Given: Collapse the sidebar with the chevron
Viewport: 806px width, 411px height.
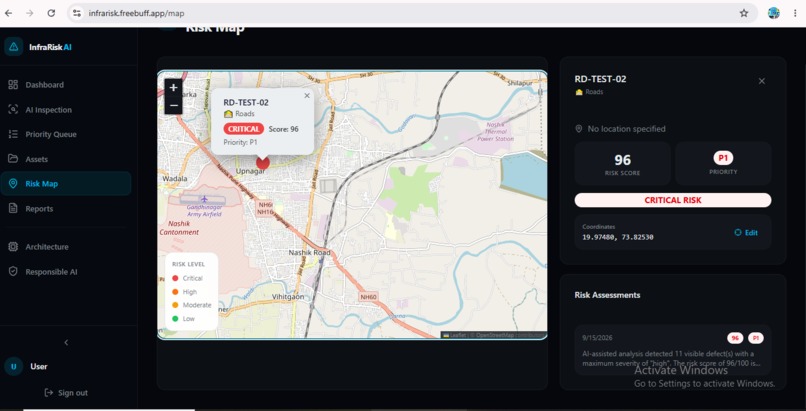Looking at the screenshot, I should pos(66,342).
